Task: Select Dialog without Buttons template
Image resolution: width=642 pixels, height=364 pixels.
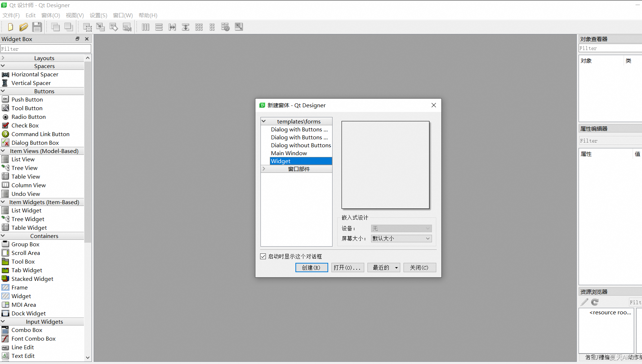Action: pos(301,145)
